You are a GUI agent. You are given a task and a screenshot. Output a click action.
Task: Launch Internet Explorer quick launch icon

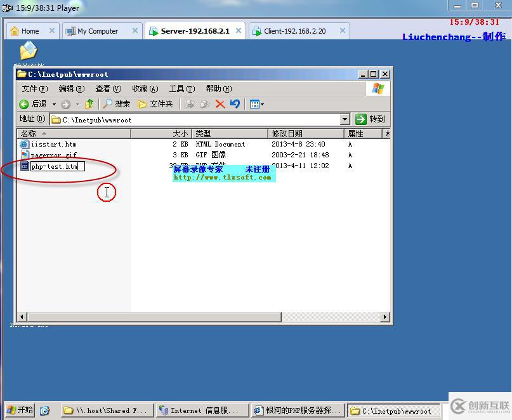(45, 410)
